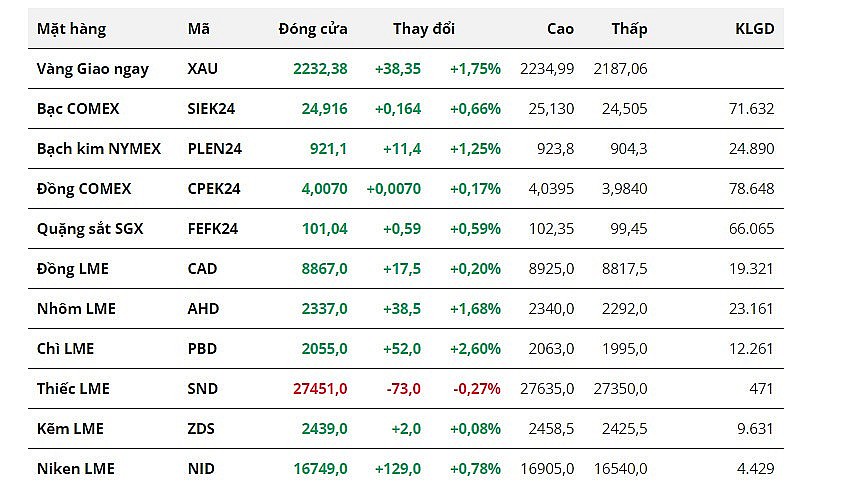The height and width of the screenshot is (485, 846).
Task: Select the "Quặng sắt SGX" commodity name
Action: tap(90, 229)
